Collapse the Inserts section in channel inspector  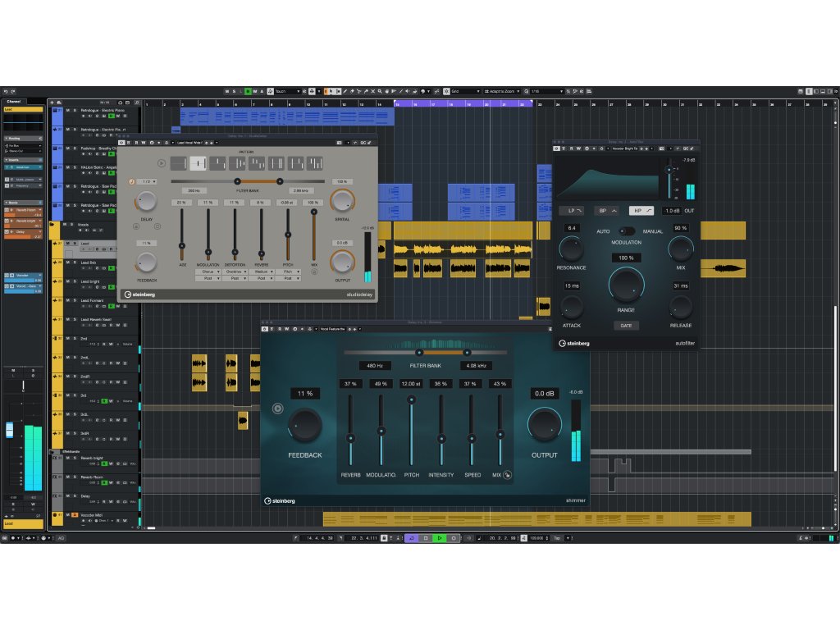[24, 160]
